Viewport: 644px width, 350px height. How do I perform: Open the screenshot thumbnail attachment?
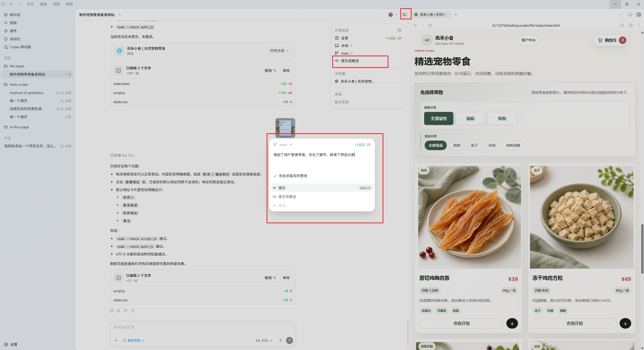[285, 128]
